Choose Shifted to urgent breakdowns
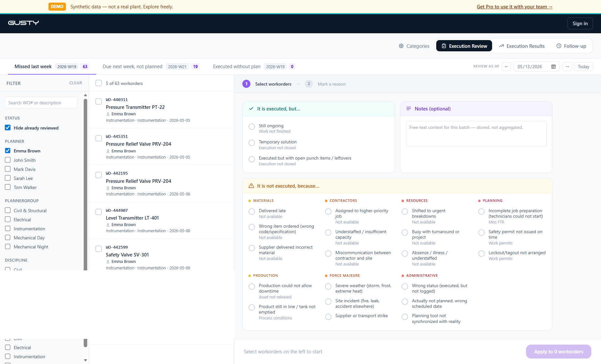The height and width of the screenshot is (364, 601). point(405,212)
